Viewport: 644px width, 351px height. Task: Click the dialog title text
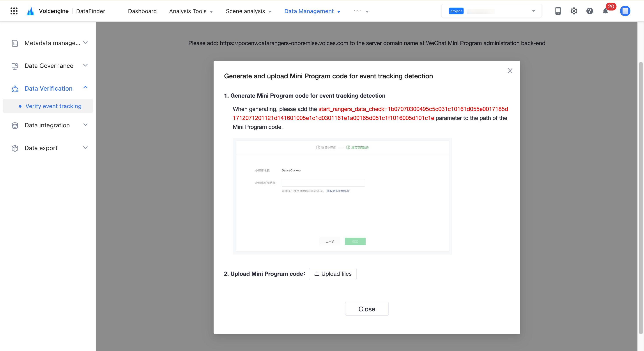pos(328,76)
